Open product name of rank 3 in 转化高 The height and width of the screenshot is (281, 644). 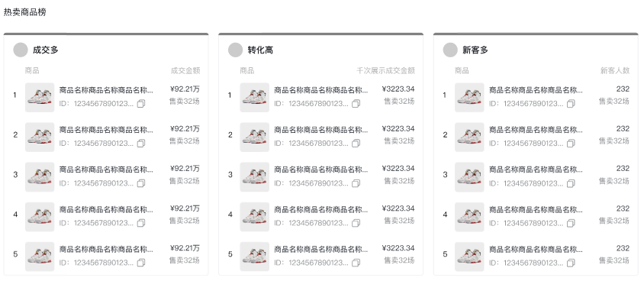coord(320,170)
